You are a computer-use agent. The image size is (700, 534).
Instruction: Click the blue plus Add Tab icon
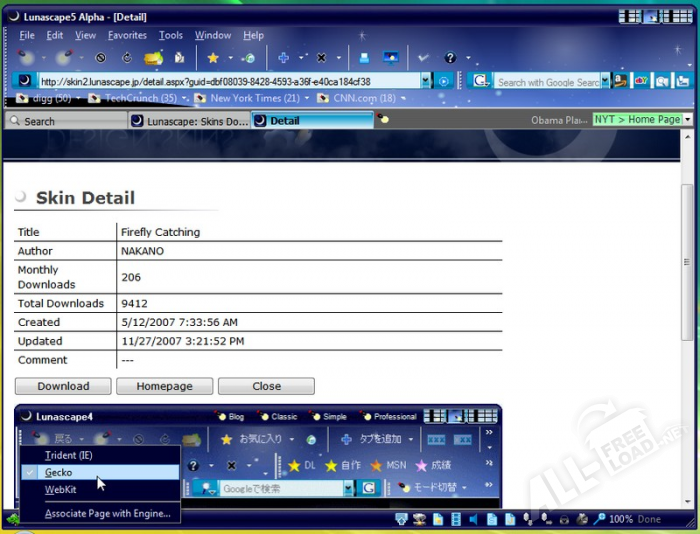[283, 58]
